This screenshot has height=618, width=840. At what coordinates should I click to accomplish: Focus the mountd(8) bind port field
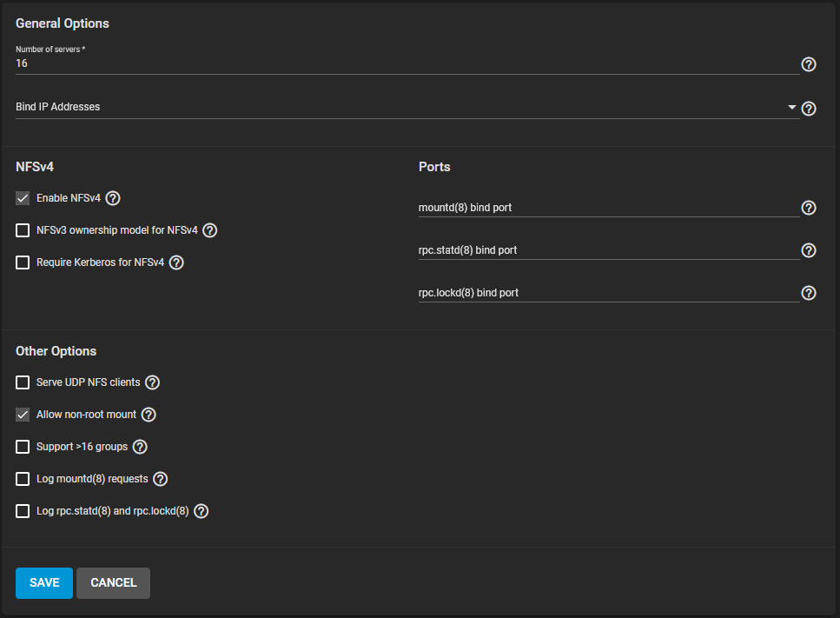[x=608, y=208]
